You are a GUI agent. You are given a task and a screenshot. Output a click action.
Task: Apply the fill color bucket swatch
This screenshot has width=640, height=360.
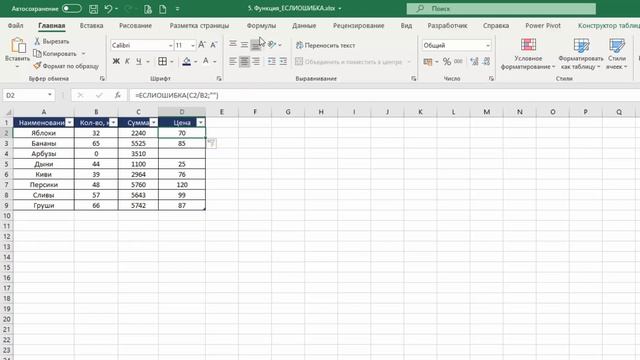[187, 61]
